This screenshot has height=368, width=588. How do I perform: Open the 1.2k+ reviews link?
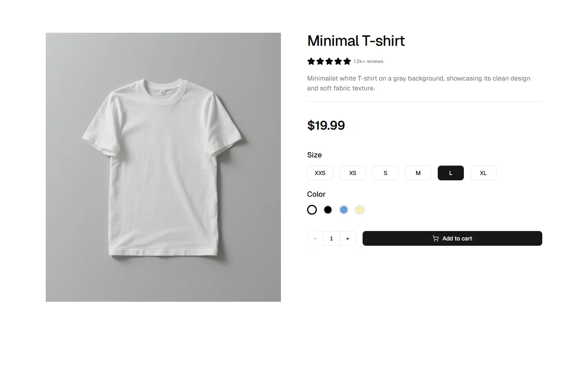[x=368, y=61]
